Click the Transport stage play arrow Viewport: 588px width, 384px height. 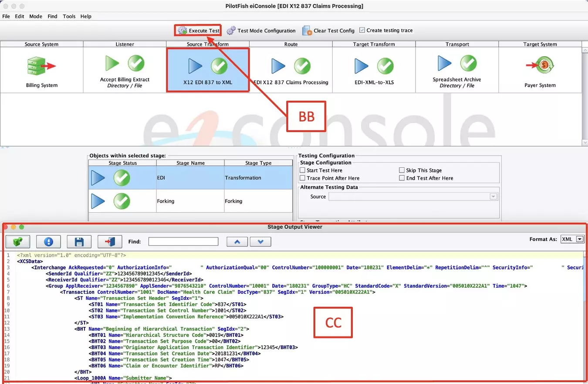(445, 64)
